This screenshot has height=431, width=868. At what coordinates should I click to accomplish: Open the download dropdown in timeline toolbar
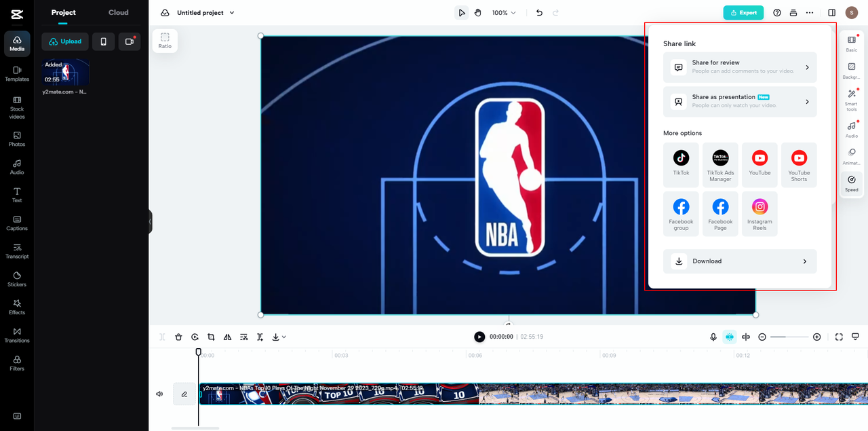point(279,337)
